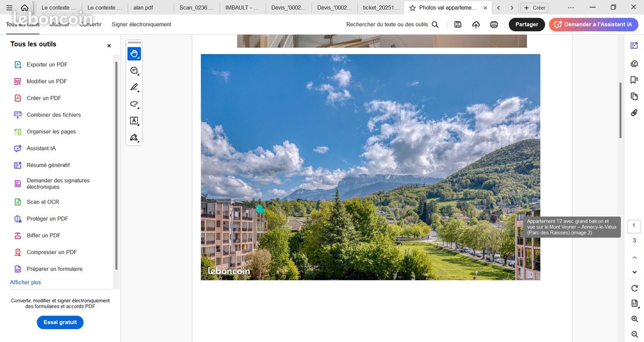
Task: Click the Créer new tab button
Action: coord(534,8)
